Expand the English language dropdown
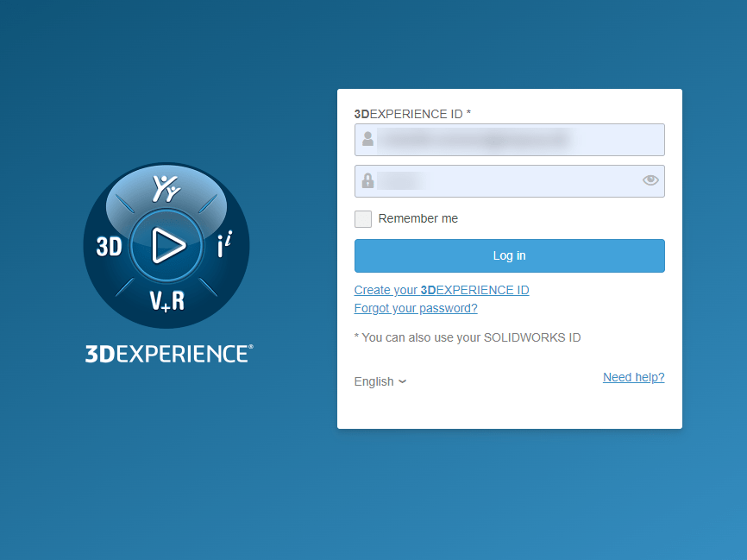The height and width of the screenshot is (560, 747). tap(380, 381)
